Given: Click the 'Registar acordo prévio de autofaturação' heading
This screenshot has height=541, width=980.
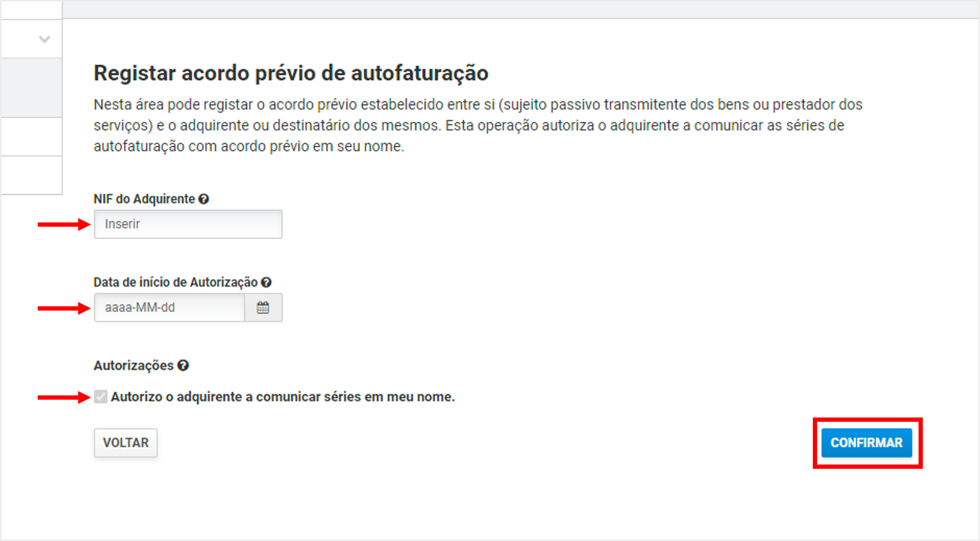Looking at the screenshot, I should 291,73.
